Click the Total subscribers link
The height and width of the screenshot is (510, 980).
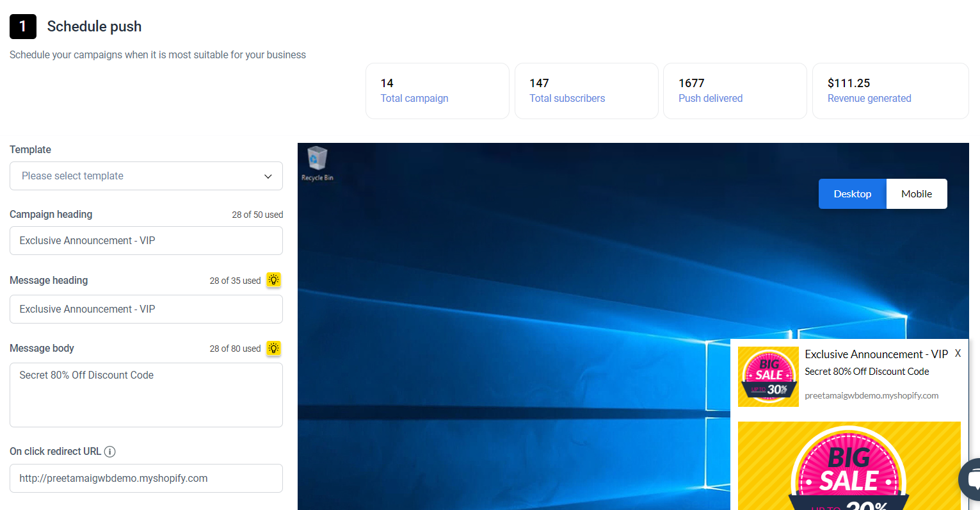pyautogui.click(x=567, y=99)
